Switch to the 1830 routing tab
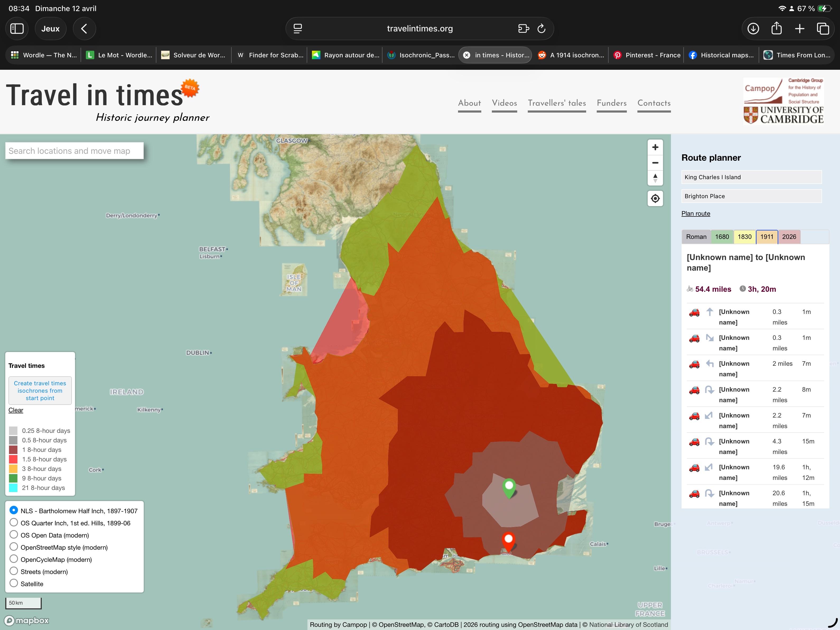 (x=745, y=236)
